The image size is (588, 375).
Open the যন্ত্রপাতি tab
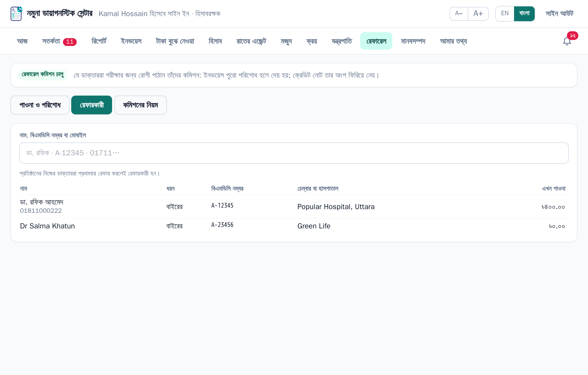[342, 41]
